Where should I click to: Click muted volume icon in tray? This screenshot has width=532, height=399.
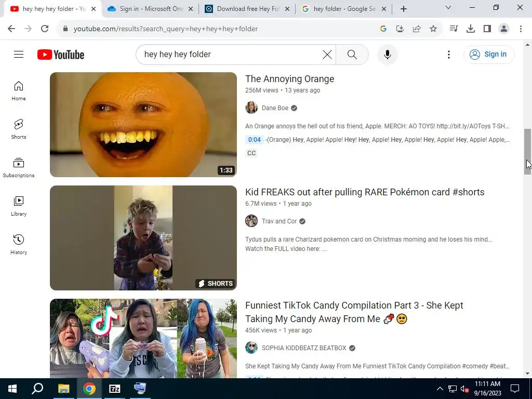(x=464, y=389)
